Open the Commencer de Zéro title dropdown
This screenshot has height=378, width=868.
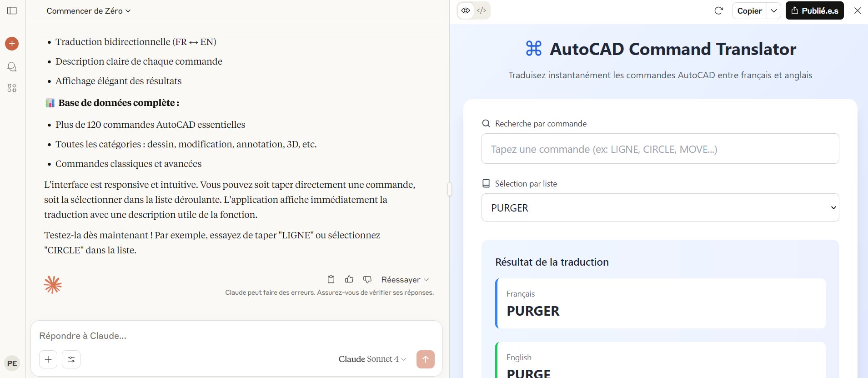[x=89, y=11]
